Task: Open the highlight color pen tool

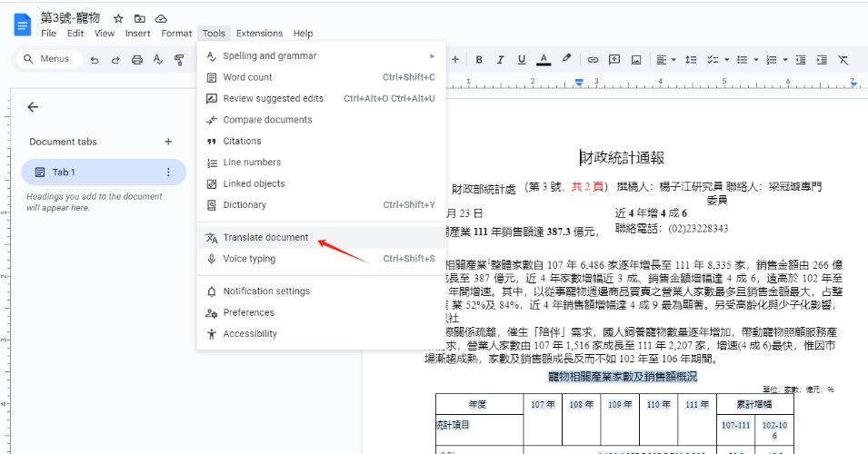Action: (x=566, y=59)
